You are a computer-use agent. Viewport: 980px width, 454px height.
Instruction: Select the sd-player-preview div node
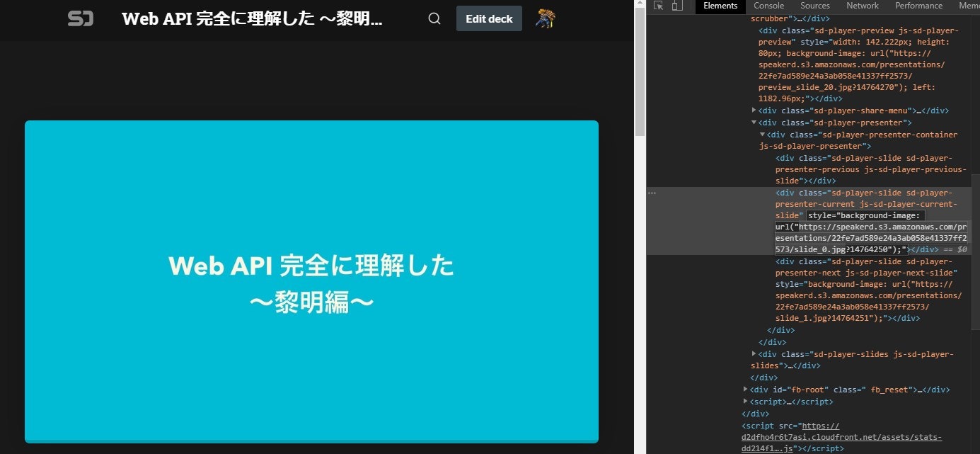[859, 64]
